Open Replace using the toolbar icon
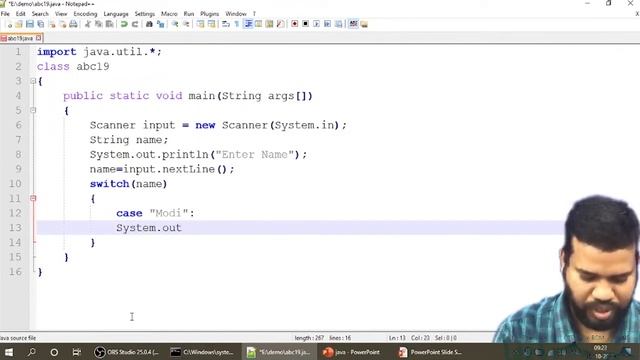Image resolution: width=640 pixels, height=360 pixels. 160,24
